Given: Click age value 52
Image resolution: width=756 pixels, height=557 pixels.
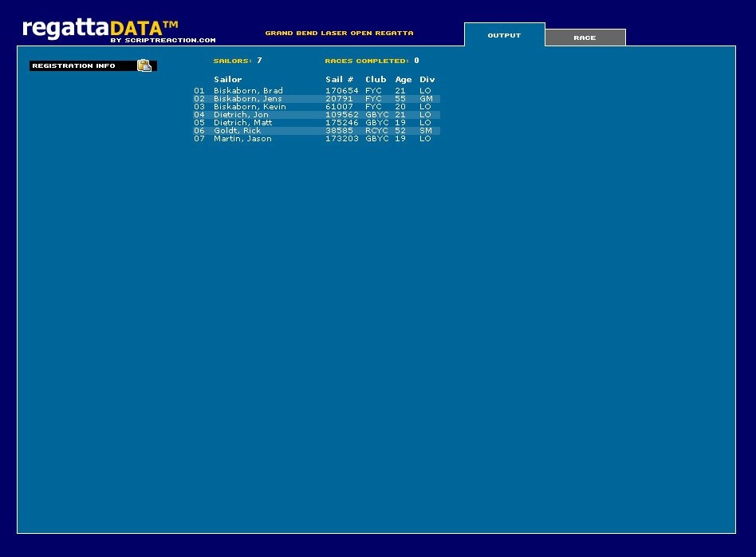Looking at the screenshot, I should pos(400,130).
